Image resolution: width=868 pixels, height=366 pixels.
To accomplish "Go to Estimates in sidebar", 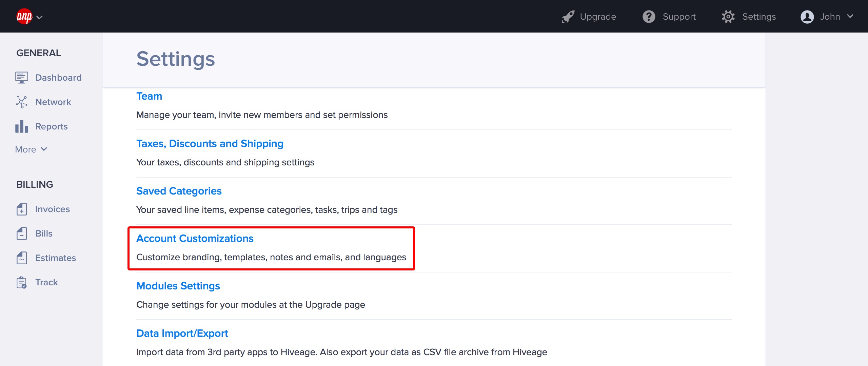I will [55, 258].
